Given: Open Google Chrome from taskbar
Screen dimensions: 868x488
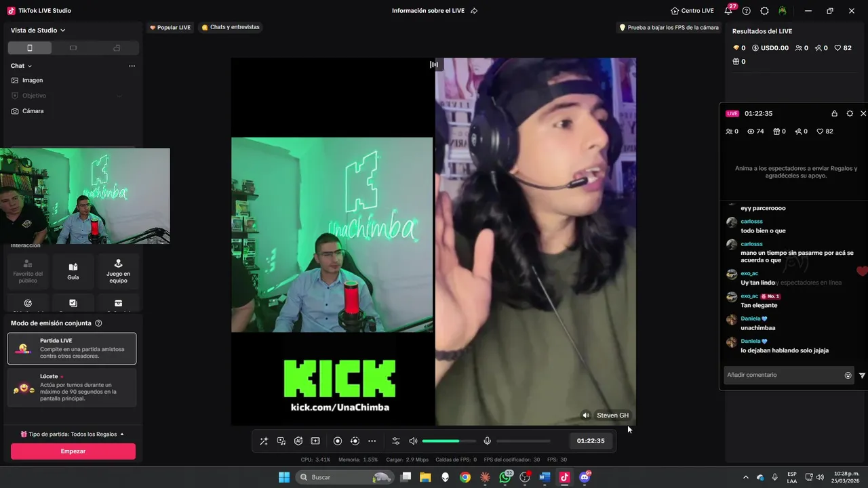Looking at the screenshot, I should 465,477.
